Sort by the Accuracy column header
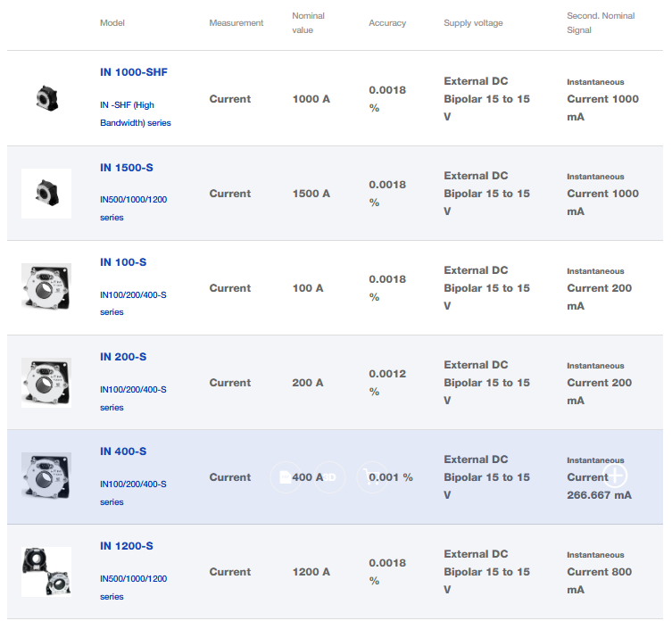Screen dimensions: 672x621 click(387, 23)
